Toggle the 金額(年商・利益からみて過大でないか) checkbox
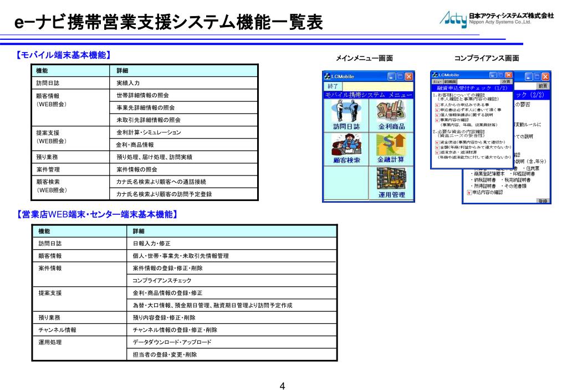 (437, 147)
